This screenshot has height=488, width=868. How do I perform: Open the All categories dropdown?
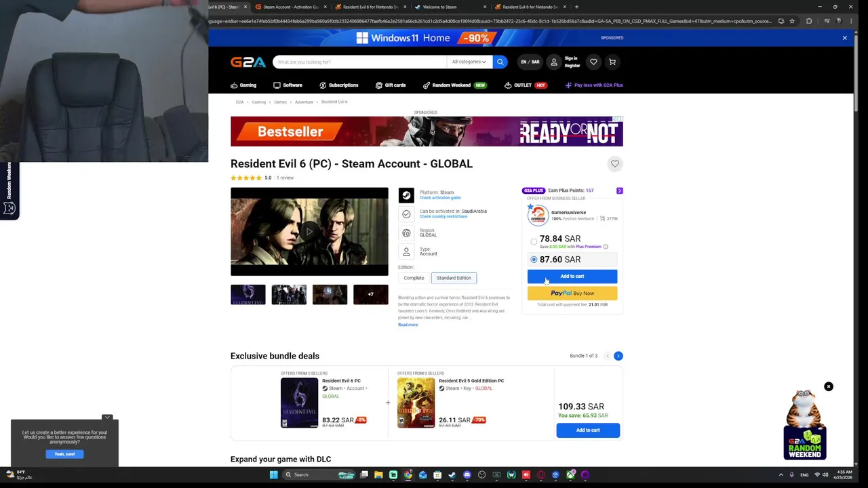pyautogui.click(x=469, y=62)
